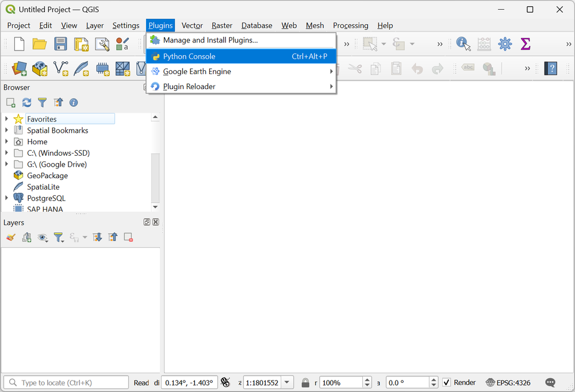Expand the C:\ (Windows-SSD) drive

[6, 153]
